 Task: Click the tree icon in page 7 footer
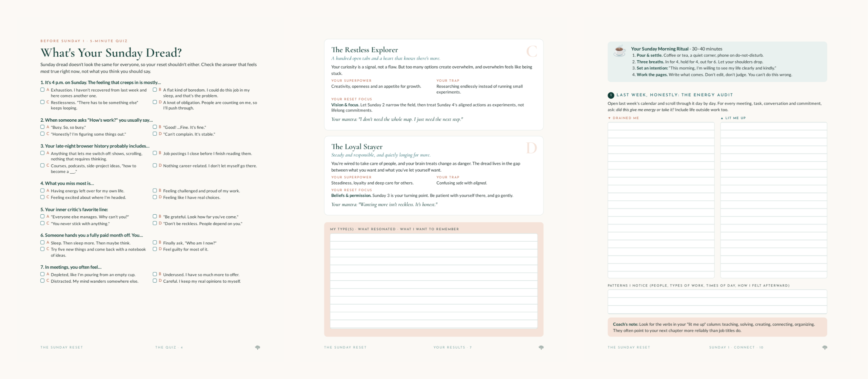[541, 347]
